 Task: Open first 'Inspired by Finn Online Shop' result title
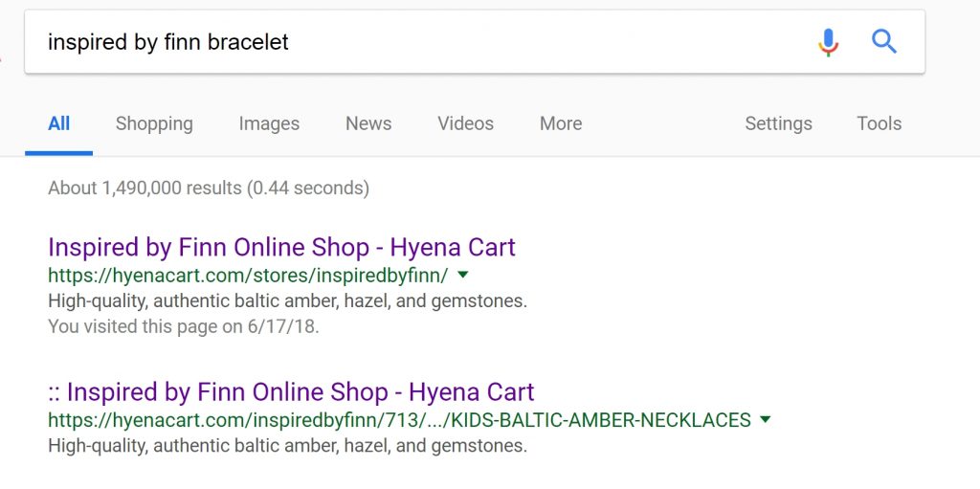tap(282, 248)
